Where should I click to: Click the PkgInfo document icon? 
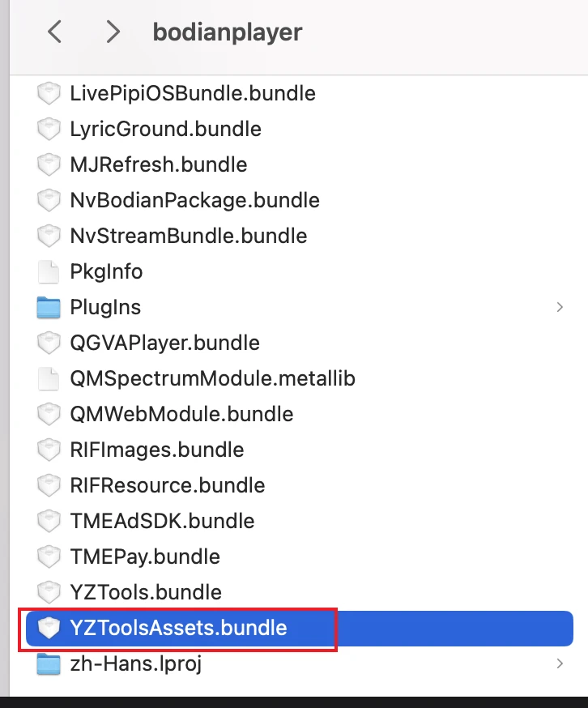coord(49,271)
